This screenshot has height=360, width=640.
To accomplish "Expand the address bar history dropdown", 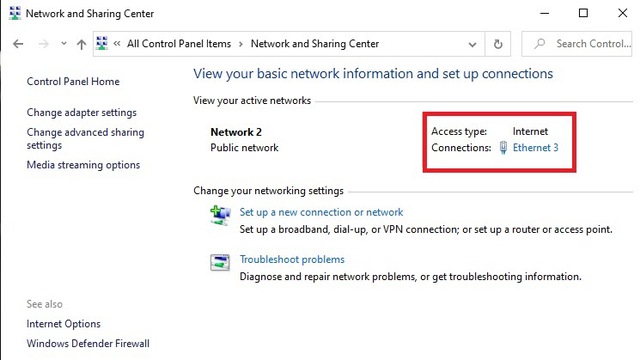I will (472, 44).
